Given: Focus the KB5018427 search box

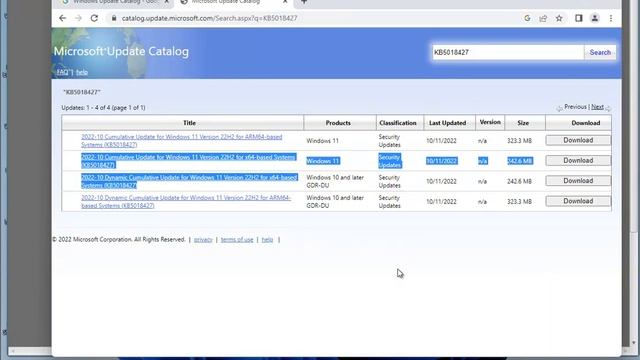Looking at the screenshot, I should pyautogui.click(x=508, y=52).
